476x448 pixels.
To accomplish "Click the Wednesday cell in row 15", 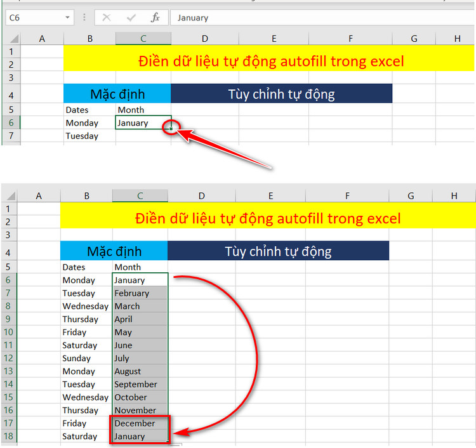I will click(86, 397).
